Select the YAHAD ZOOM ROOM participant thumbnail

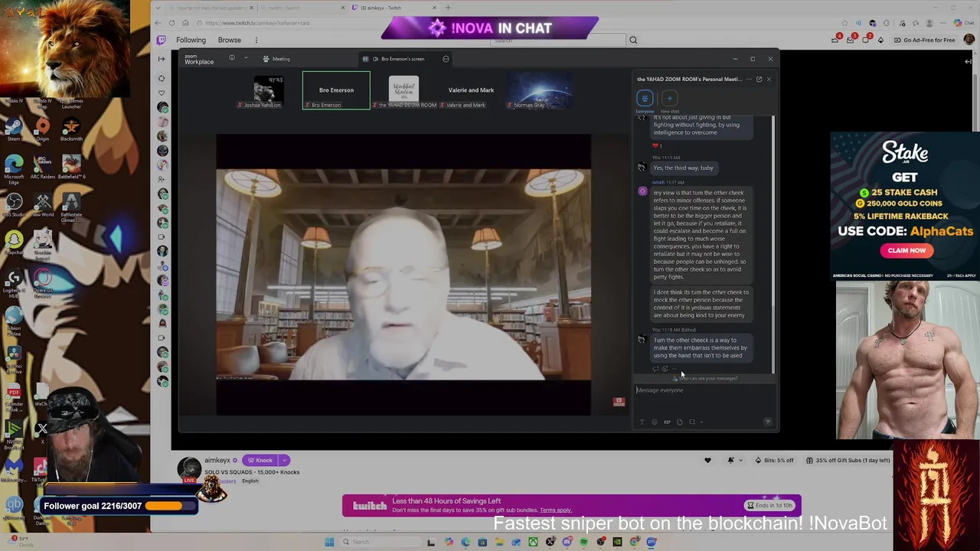(403, 90)
